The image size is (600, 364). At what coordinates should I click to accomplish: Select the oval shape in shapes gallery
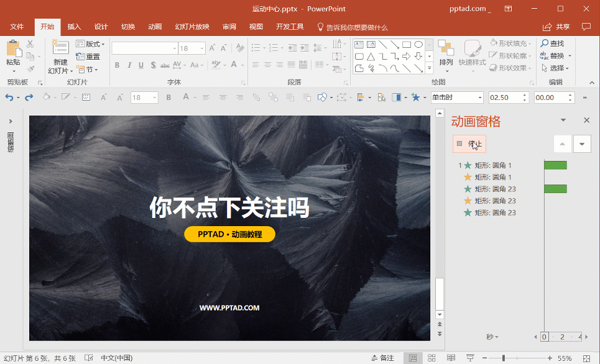(x=418, y=45)
